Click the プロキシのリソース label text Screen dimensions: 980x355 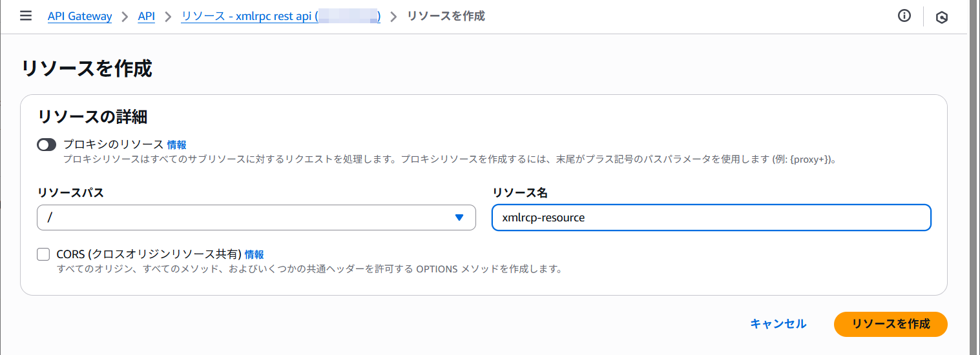click(x=113, y=145)
